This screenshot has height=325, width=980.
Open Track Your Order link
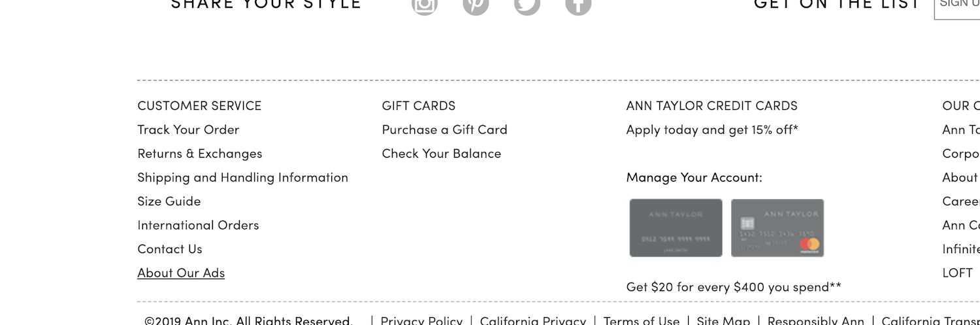tap(188, 129)
